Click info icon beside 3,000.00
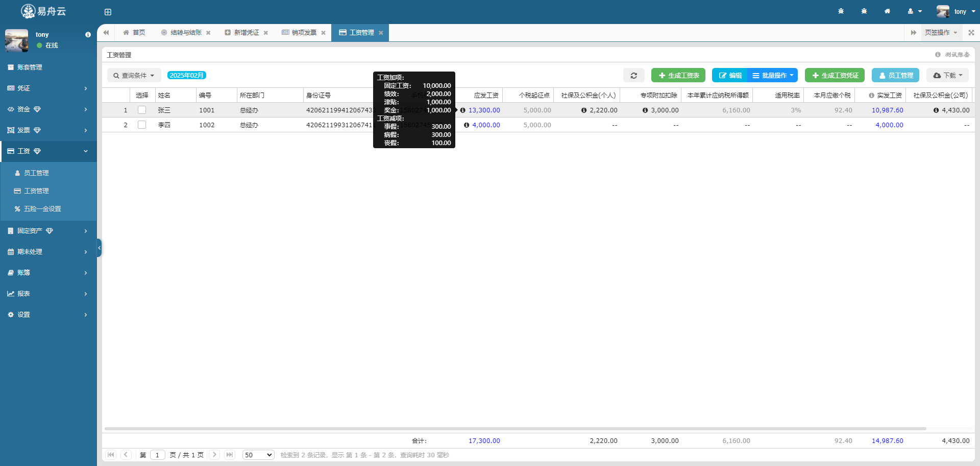Image resolution: width=980 pixels, height=466 pixels. tap(645, 110)
